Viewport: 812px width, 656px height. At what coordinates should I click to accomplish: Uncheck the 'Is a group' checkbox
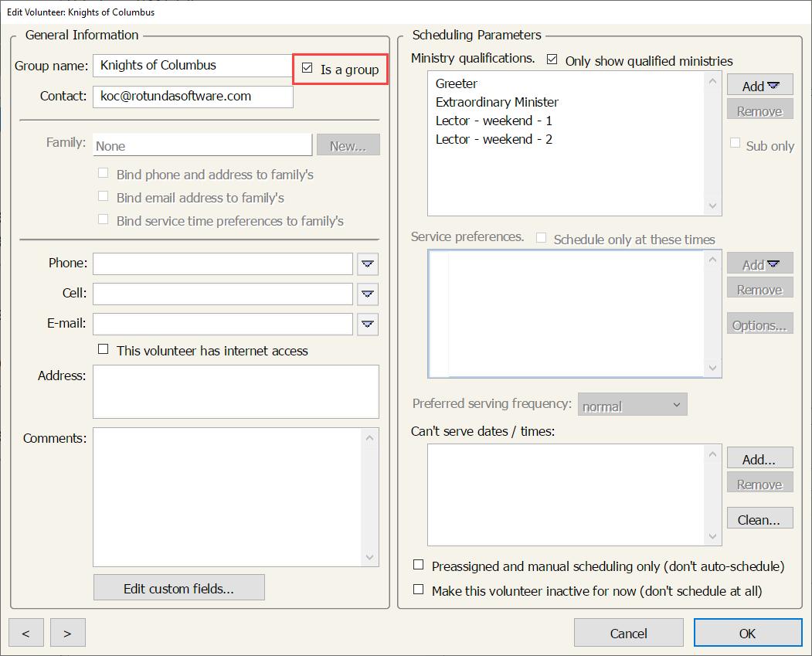(x=307, y=69)
